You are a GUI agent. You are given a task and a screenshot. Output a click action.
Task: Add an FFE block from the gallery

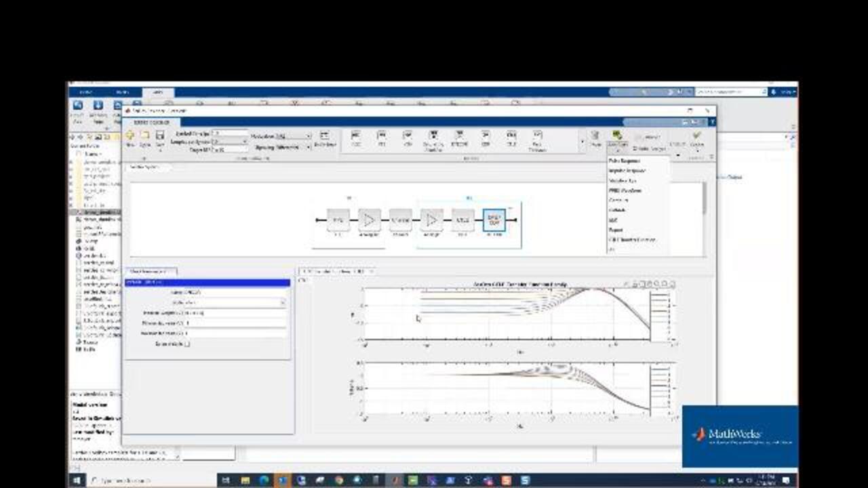[x=381, y=135]
